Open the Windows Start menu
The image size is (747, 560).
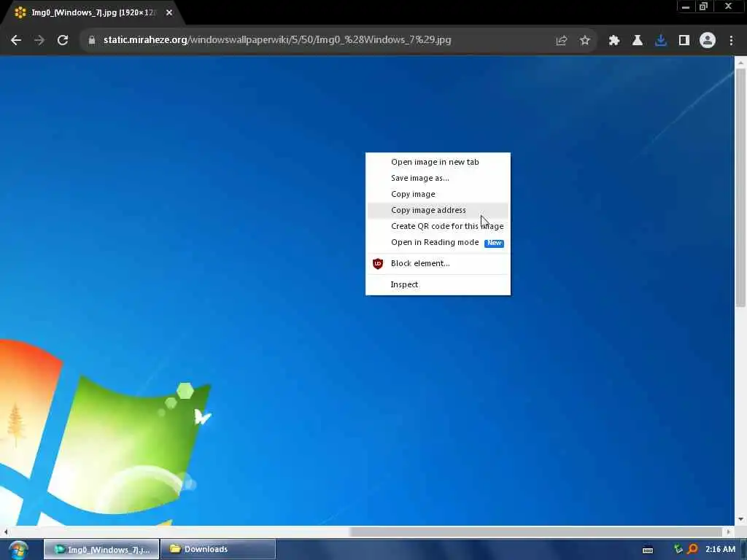click(x=18, y=550)
